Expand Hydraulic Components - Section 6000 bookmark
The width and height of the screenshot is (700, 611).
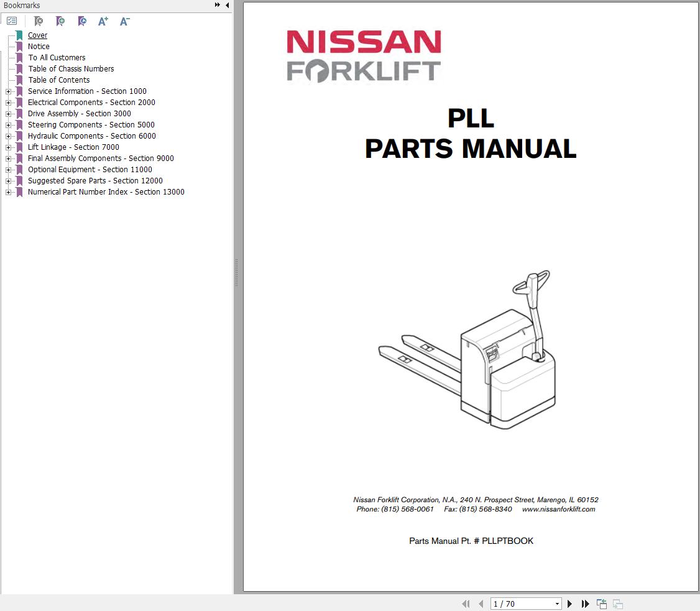click(8, 136)
